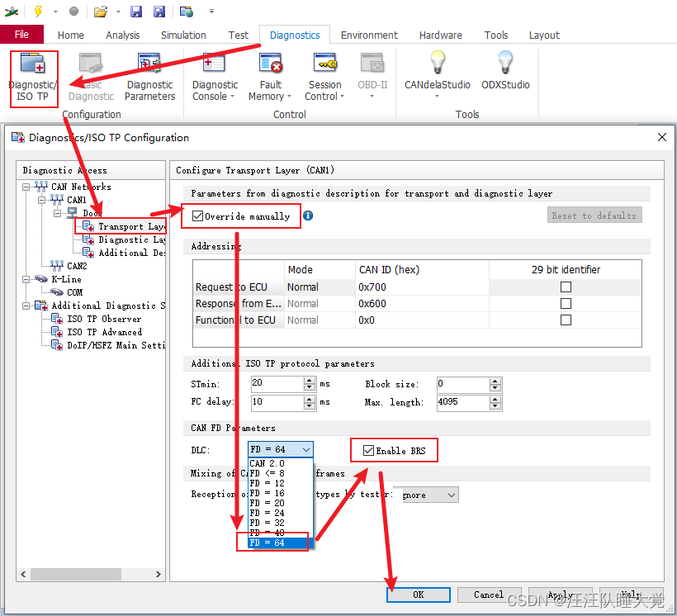Toggle the Override manually checkbox

coord(198,216)
